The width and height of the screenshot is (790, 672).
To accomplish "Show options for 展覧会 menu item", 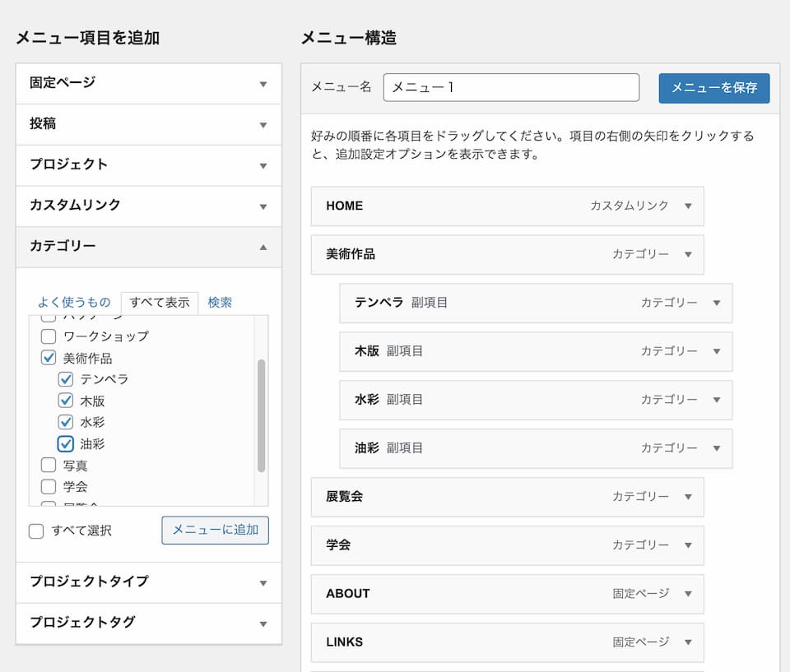I will [688, 497].
